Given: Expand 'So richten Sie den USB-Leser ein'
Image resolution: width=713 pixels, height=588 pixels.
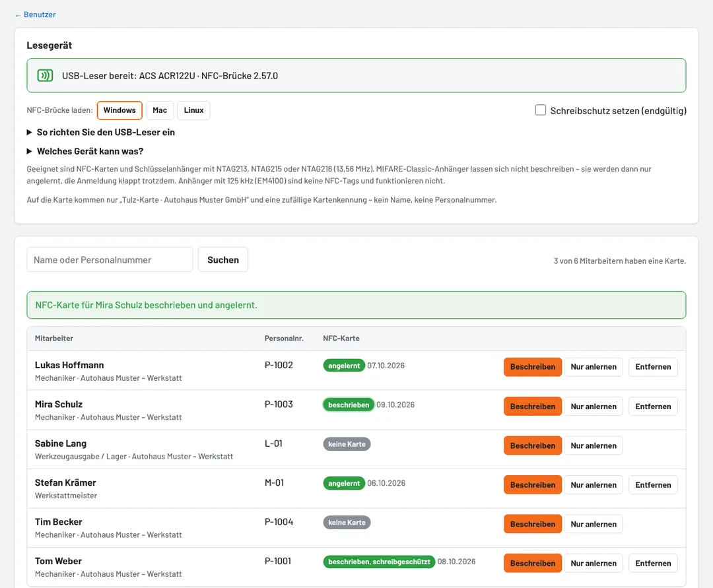Looking at the screenshot, I should tap(100, 132).
